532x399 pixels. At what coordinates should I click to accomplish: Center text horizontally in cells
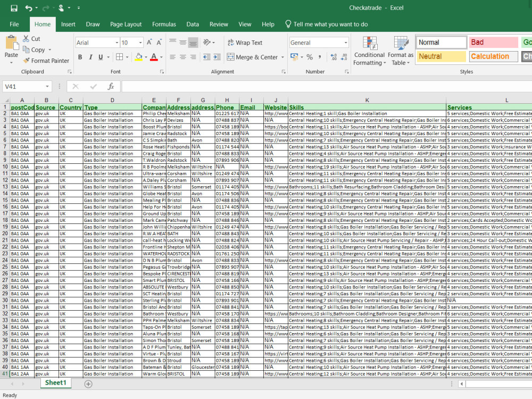coord(183,57)
